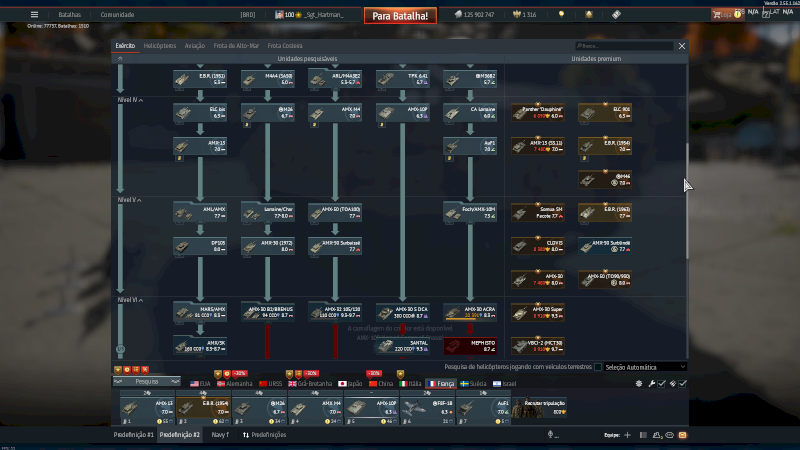
Task: Select the Alemanha nation tab
Action: coord(235,384)
